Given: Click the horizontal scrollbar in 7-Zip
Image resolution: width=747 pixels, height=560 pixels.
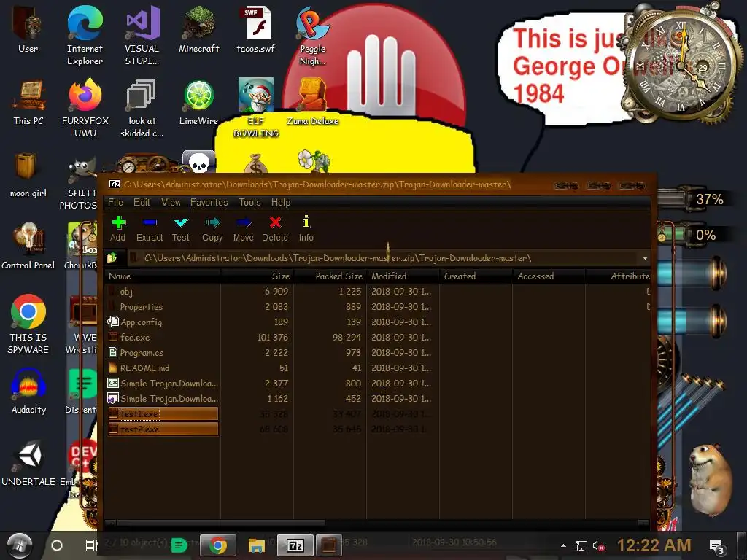Looking at the screenshot, I should [222, 523].
